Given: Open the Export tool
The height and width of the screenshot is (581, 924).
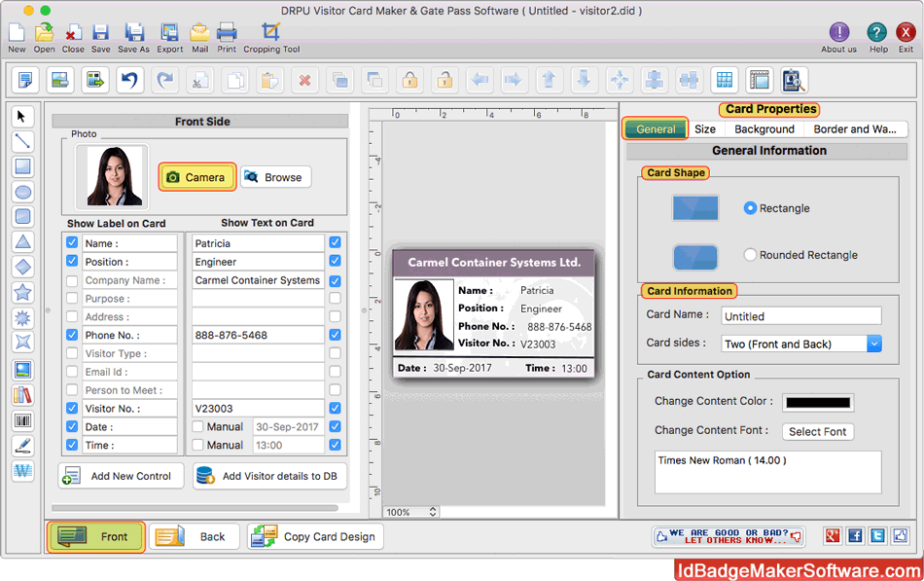Looking at the screenshot, I should point(169,32).
